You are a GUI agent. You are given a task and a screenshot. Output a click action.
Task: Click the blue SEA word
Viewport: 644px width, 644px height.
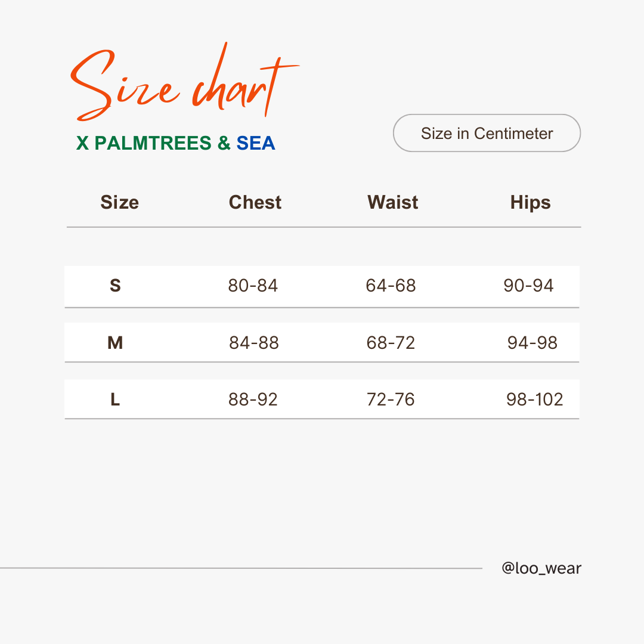pyautogui.click(x=255, y=143)
